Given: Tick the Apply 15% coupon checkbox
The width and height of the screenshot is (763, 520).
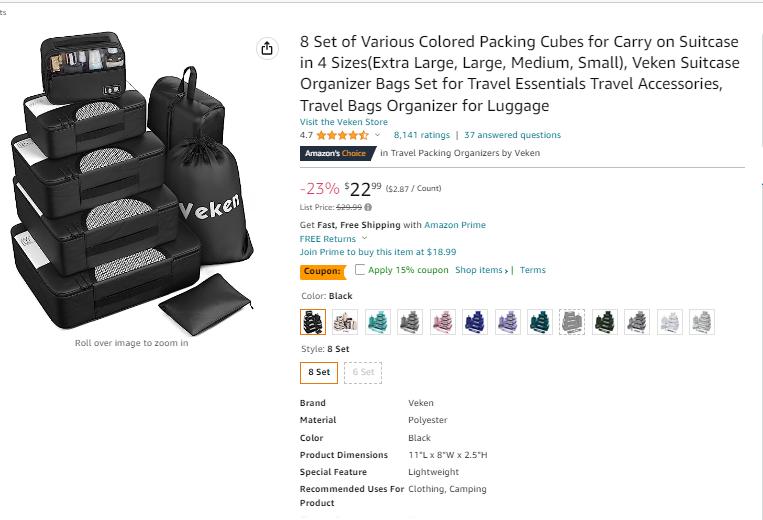Looking at the screenshot, I should click(360, 270).
